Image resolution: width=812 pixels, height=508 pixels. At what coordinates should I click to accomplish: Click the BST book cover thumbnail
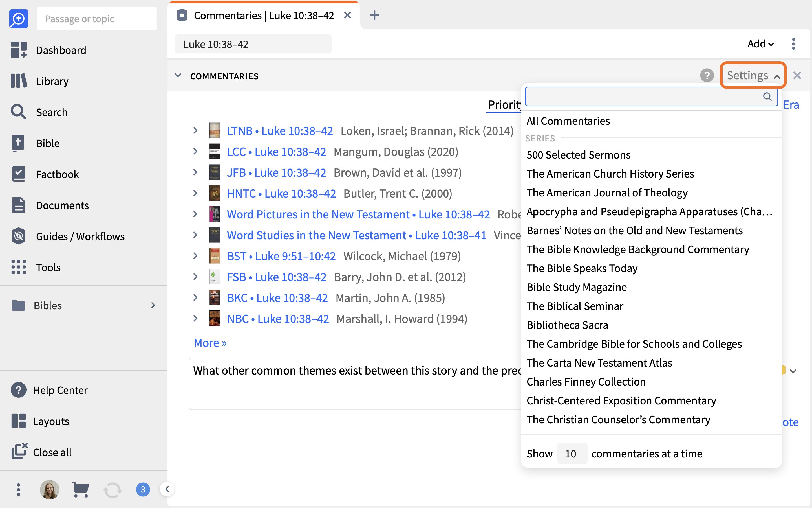tap(214, 256)
